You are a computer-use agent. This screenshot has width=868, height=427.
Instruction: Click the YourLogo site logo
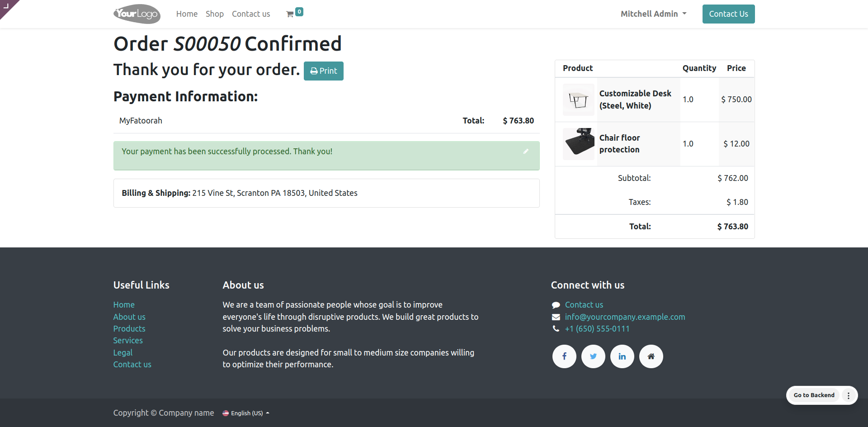pyautogui.click(x=137, y=14)
